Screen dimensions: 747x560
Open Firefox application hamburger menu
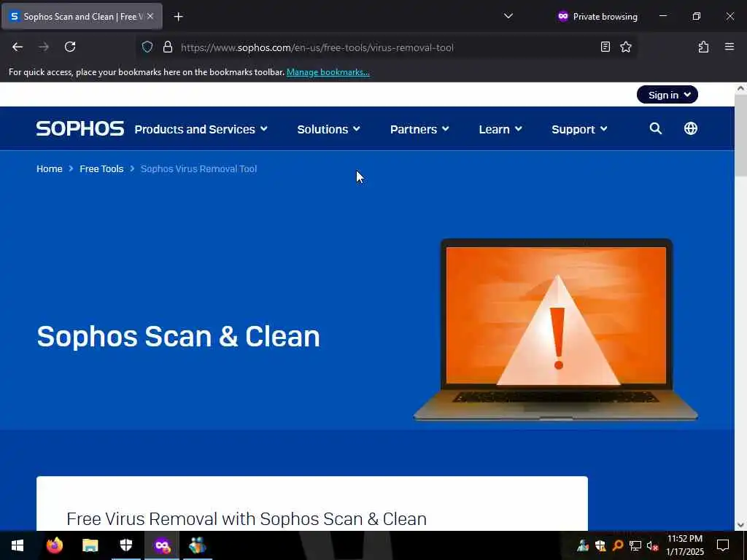click(729, 47)
